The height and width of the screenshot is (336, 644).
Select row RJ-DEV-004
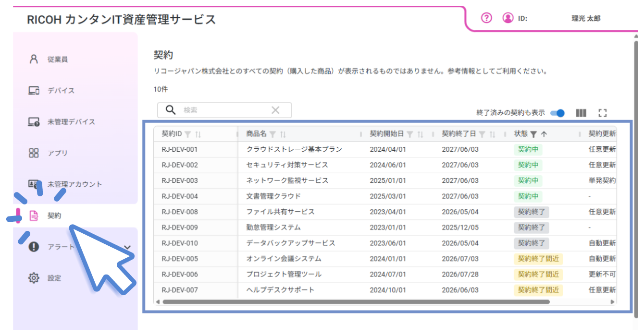(385, 196)
